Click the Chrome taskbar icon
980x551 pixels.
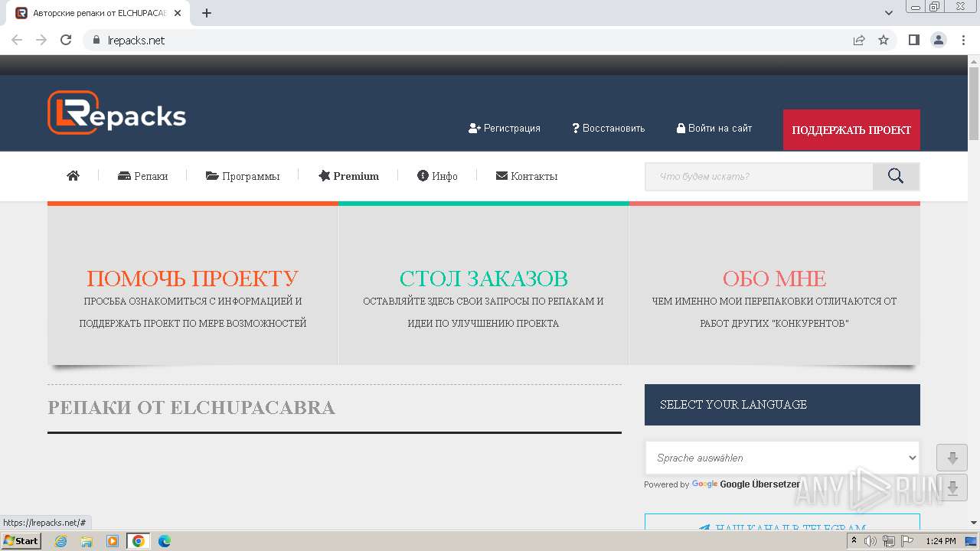[x=139, y=541]
